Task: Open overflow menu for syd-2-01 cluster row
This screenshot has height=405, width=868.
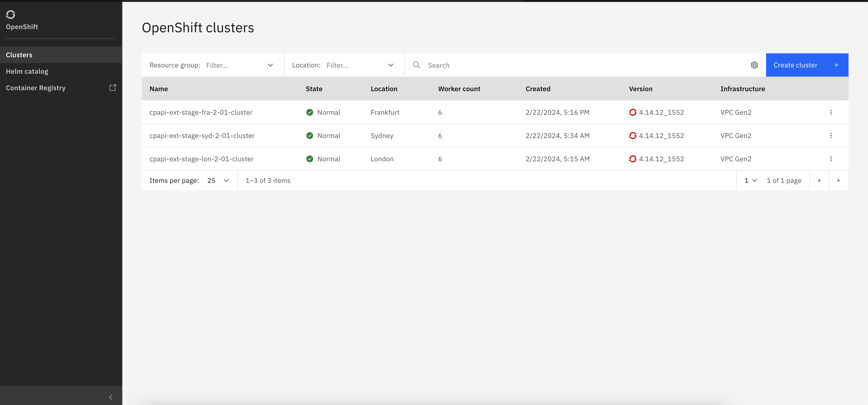Action: (x=831, y=135)
